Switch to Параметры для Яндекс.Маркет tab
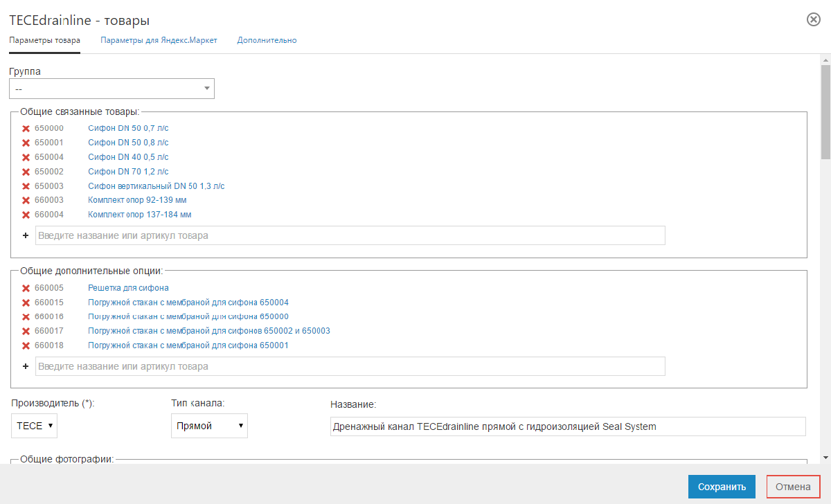This screenshot has width=831, height=504. click(x=159, y=40)
